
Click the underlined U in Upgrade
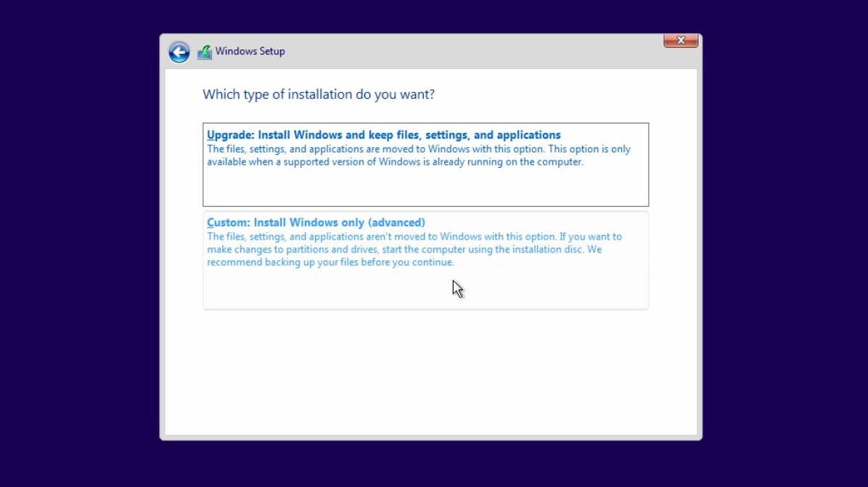tap(211, 135)
